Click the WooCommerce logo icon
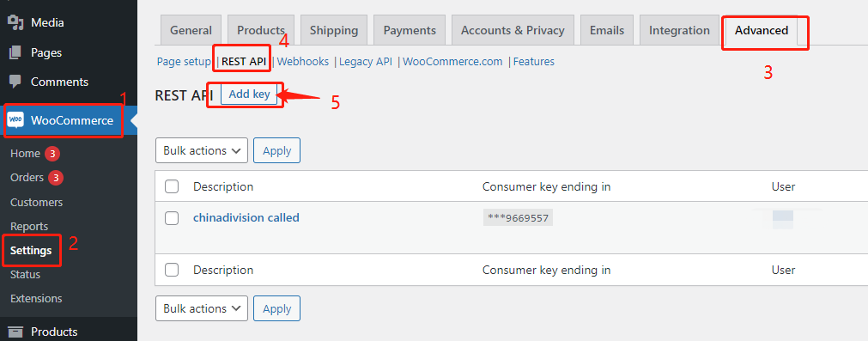Image resolution: width=868 pixels, height=341 pixels. coord(15,120)
